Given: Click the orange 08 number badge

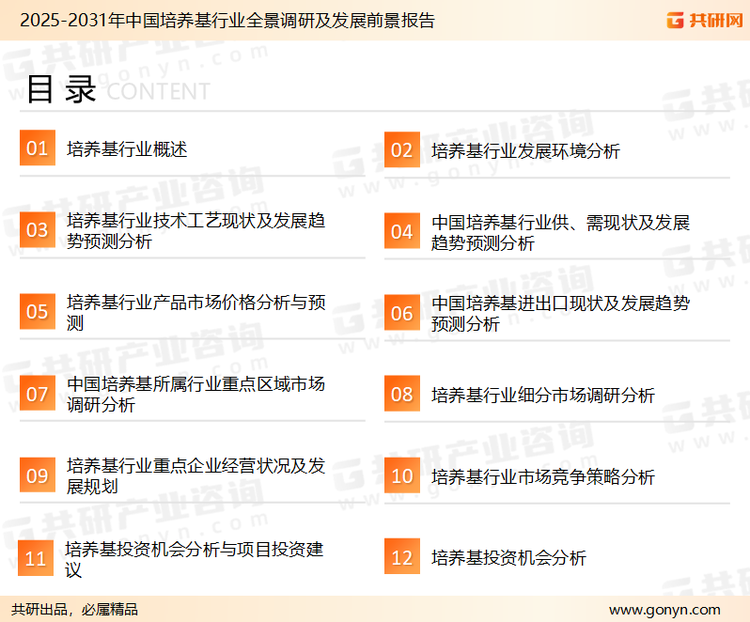Looking at the screenshot, I should pos(402,394).
